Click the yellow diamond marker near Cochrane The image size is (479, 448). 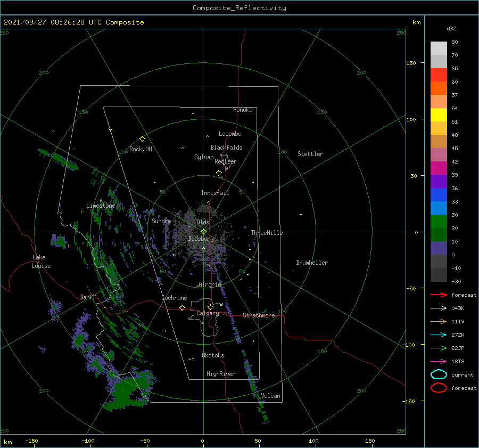coord(182,307)
